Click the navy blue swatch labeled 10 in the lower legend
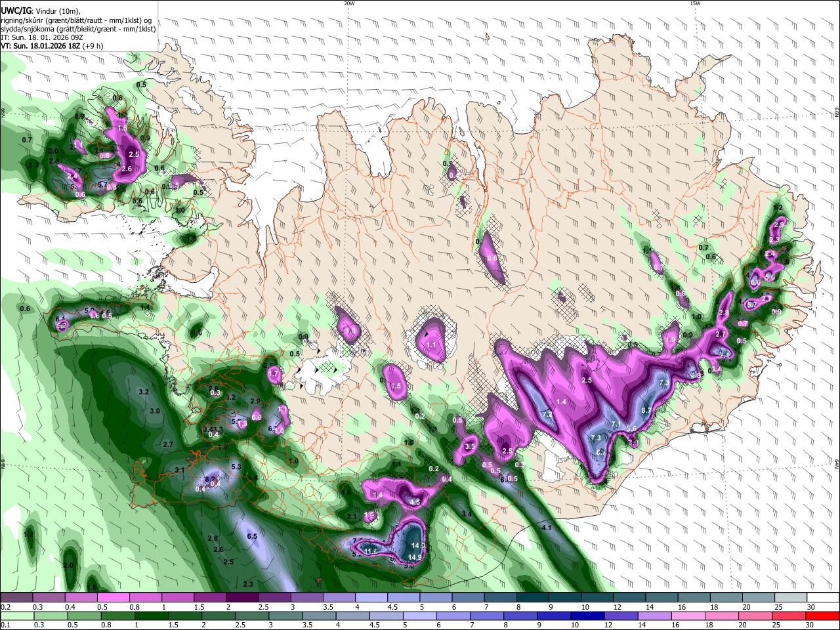840x630 pixels. (x=587, y=616)
